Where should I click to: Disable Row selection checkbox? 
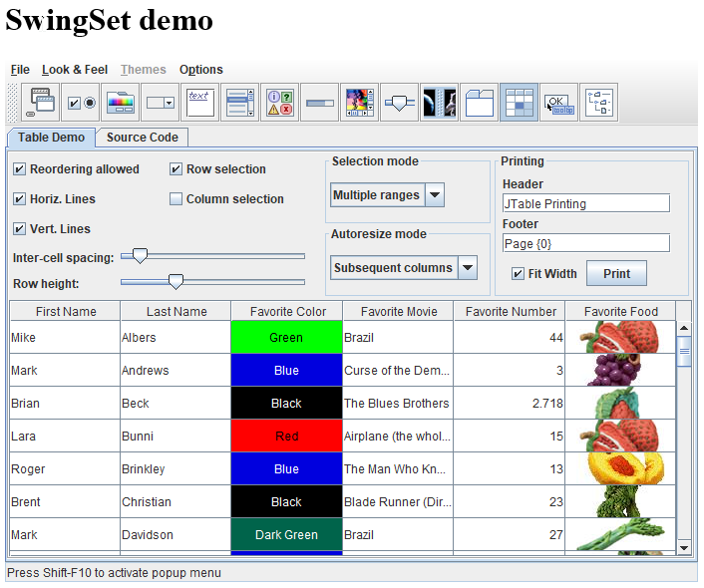point(176,169)
